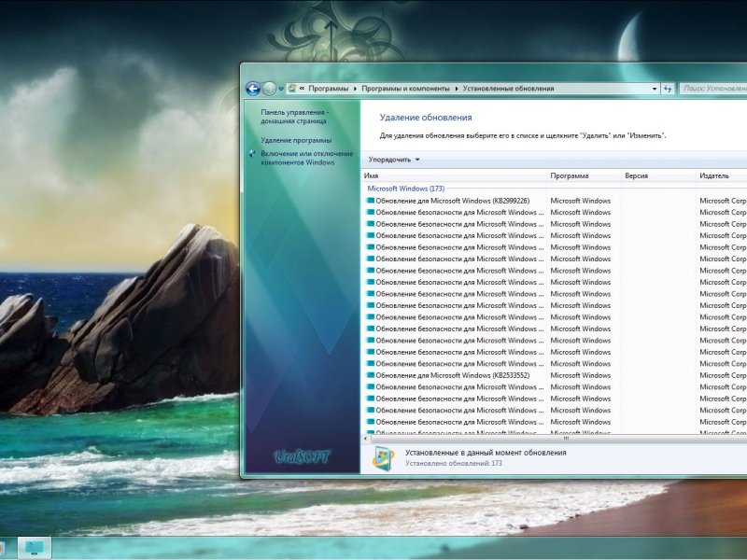Click Установлено обновлений: 173 status text

click(454, 463)
